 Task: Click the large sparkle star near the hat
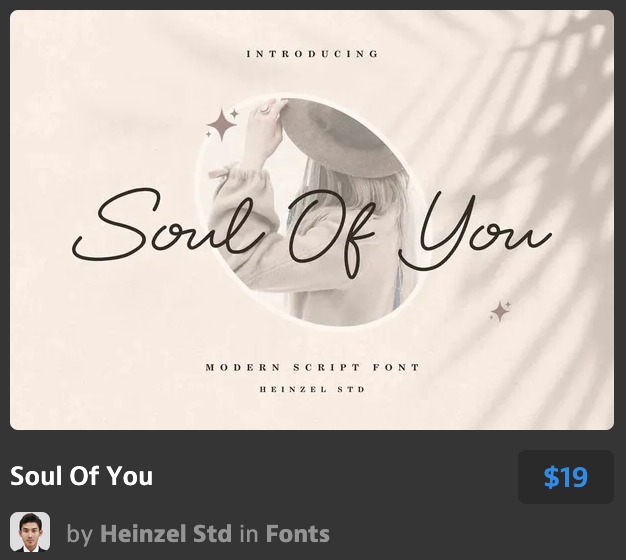coord(222,125)
